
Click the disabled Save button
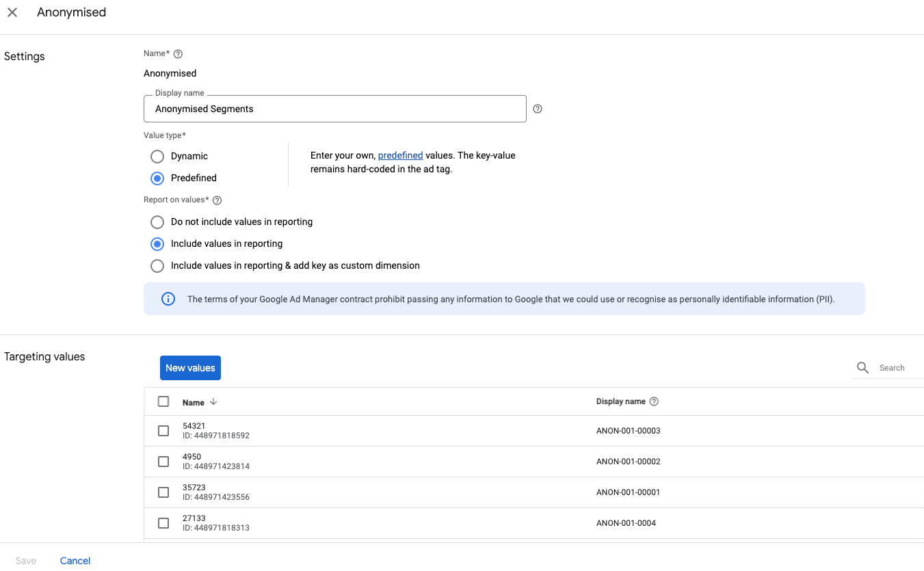[x=25, y=560]
